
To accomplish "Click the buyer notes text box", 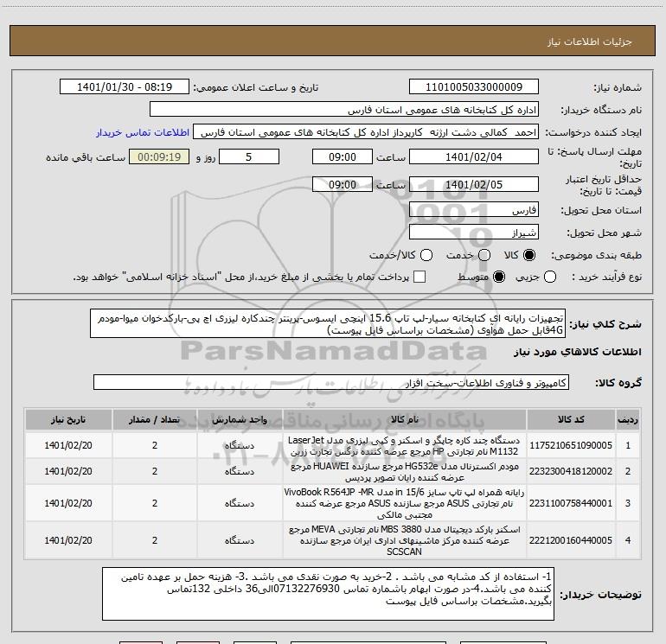I will [329, 594].
